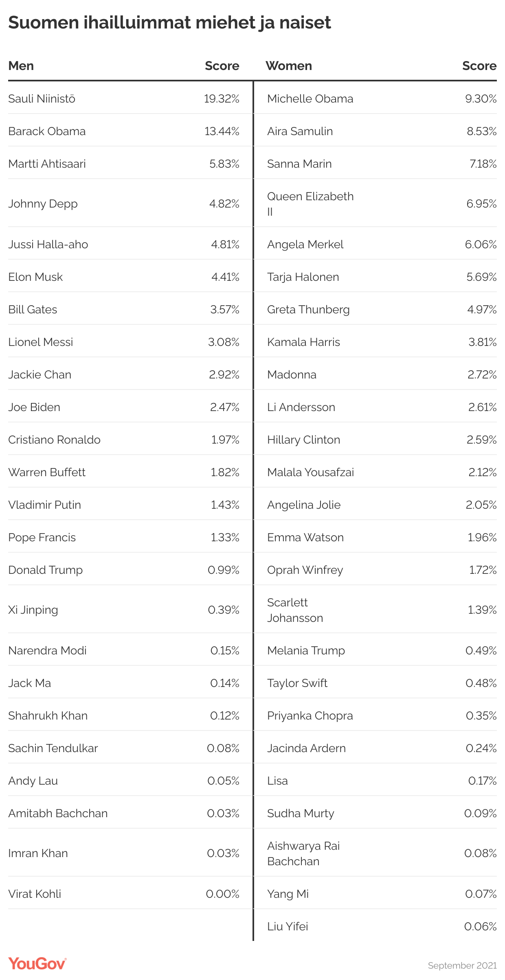Click on Elon Musk's name
The width and height of the screenshot is (505, 980).
coord(35,277)
